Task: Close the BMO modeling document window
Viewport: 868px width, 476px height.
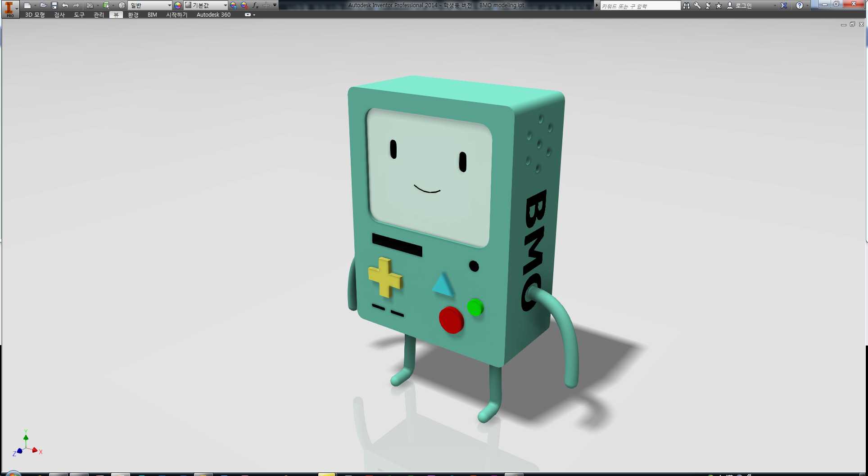Action: pyautogui.click(x=861, y=25)
